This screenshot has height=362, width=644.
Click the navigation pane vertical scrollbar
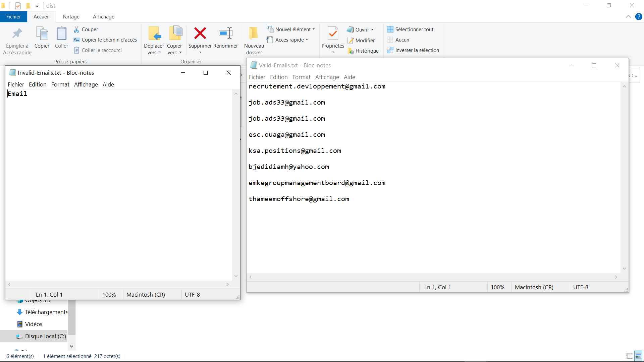click(71, 317)
